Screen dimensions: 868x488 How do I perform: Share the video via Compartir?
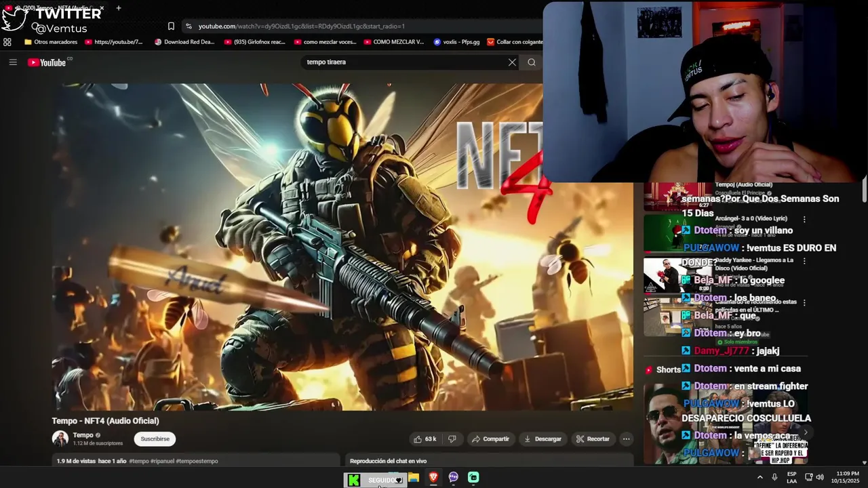pos(490,439)
